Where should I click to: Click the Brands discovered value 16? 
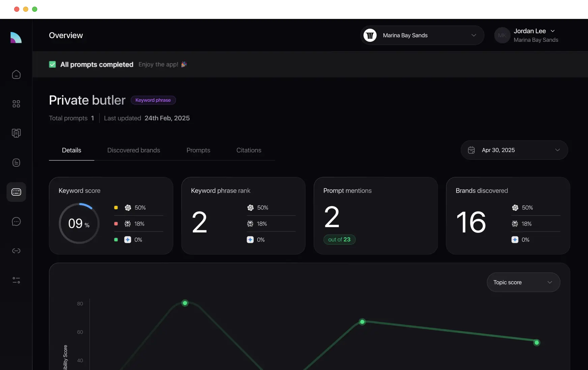point(471,222)
